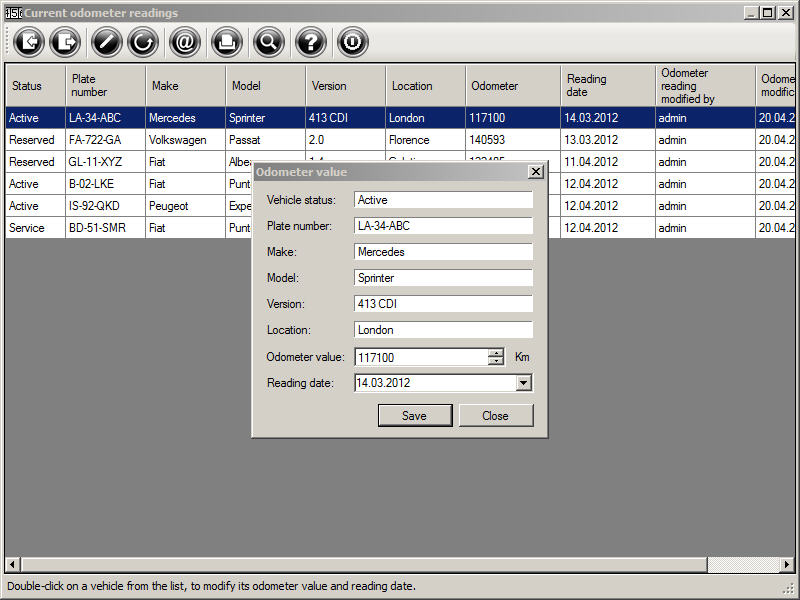Decrease odometer value with the down spinner
Viewport: 800px width, 600px height.
pyautogui.click(x=496, y=361)
